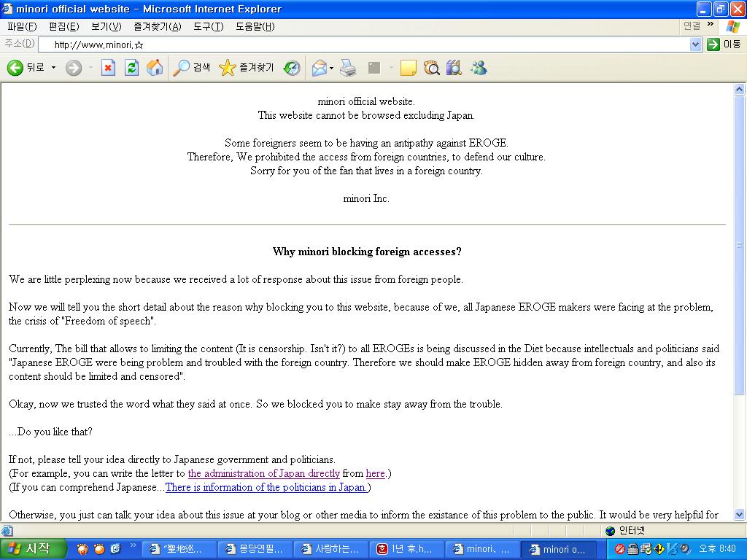Open the History clock icon

coord(292,68)
